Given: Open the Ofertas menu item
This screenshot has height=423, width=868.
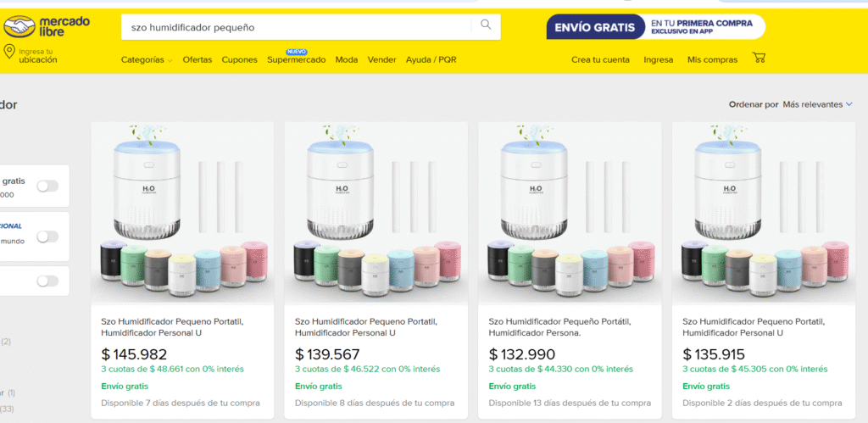Looking at the screenshot, I should (198, 60).
